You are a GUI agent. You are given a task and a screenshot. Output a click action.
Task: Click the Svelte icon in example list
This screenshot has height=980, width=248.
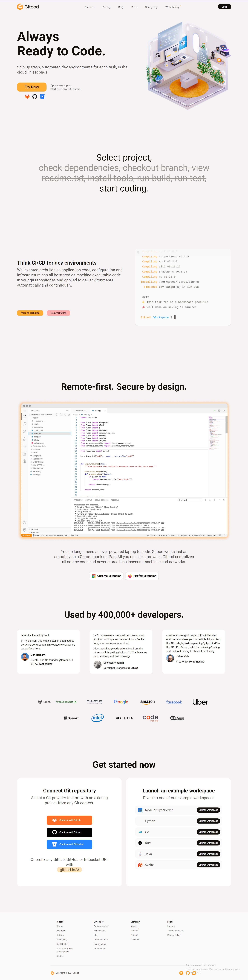140,865
